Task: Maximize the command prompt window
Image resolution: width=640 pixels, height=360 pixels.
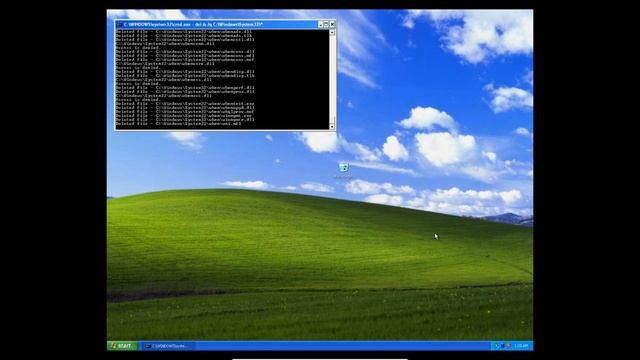Action: click(326, 24)
